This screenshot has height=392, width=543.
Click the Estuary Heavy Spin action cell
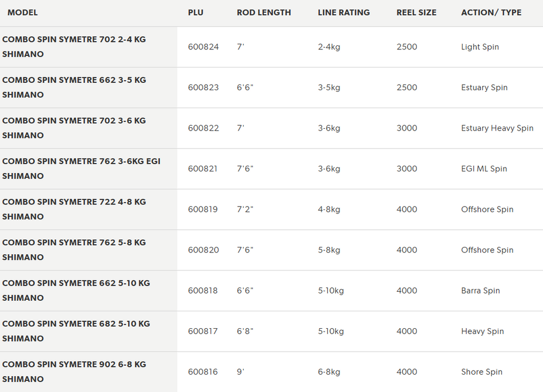[497, 128]
